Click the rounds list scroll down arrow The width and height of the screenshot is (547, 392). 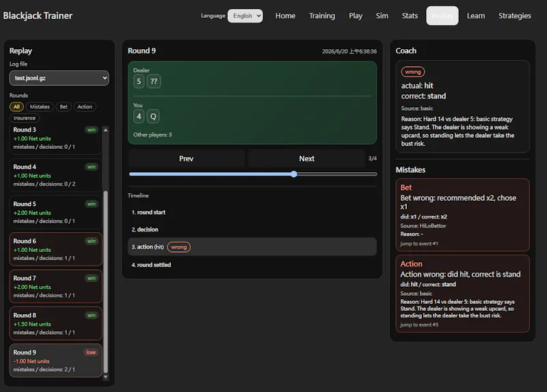[x=106, y=377]
